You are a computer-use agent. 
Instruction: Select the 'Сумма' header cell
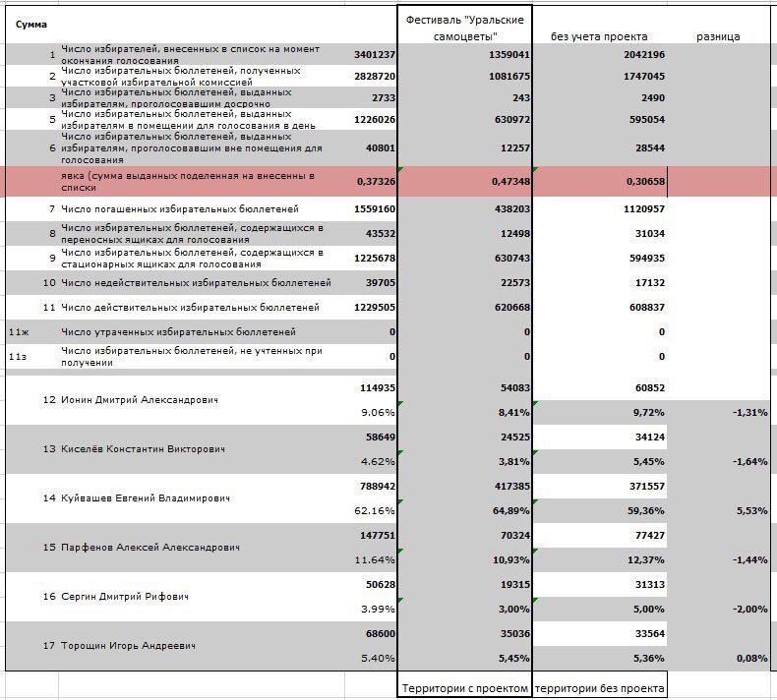(x=31, y=25)
